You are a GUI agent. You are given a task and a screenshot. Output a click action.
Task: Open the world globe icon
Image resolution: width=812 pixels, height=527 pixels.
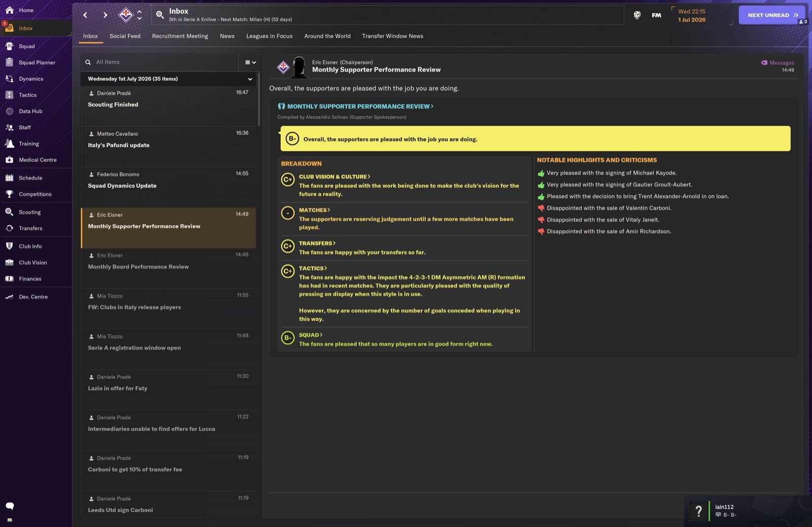tap(637, 15)
